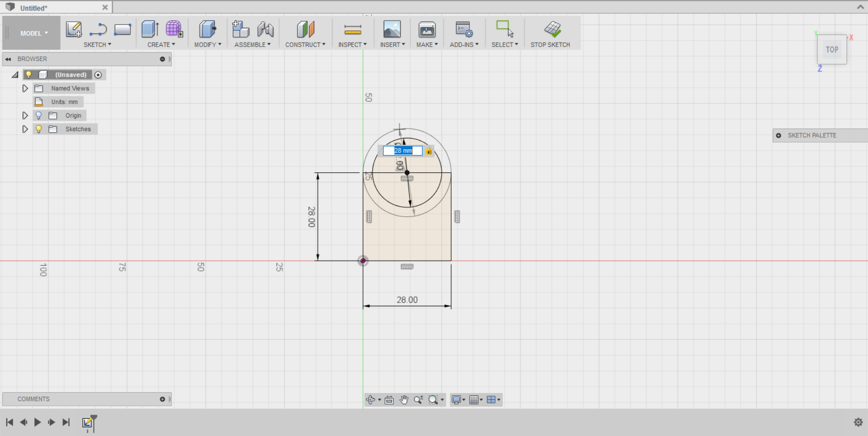Open the CONSTRUCT menu
Screen dimensions: 868x436
(x=305, y=45)
